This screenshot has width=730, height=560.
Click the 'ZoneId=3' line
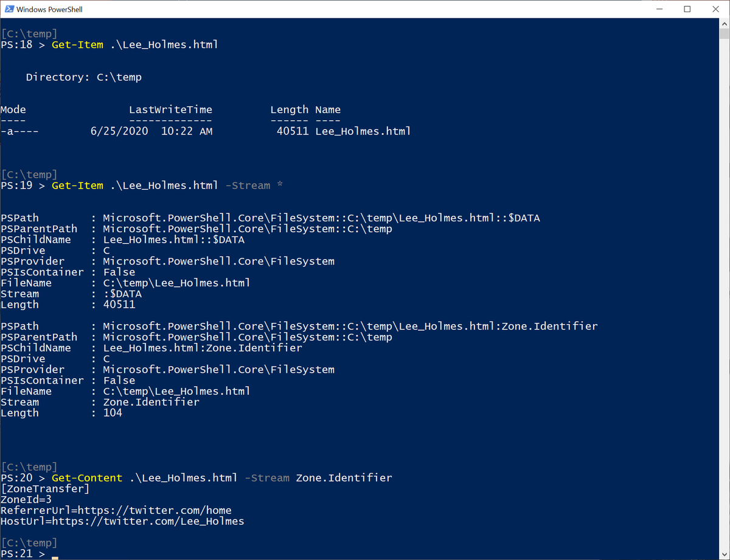pos(26,500)
